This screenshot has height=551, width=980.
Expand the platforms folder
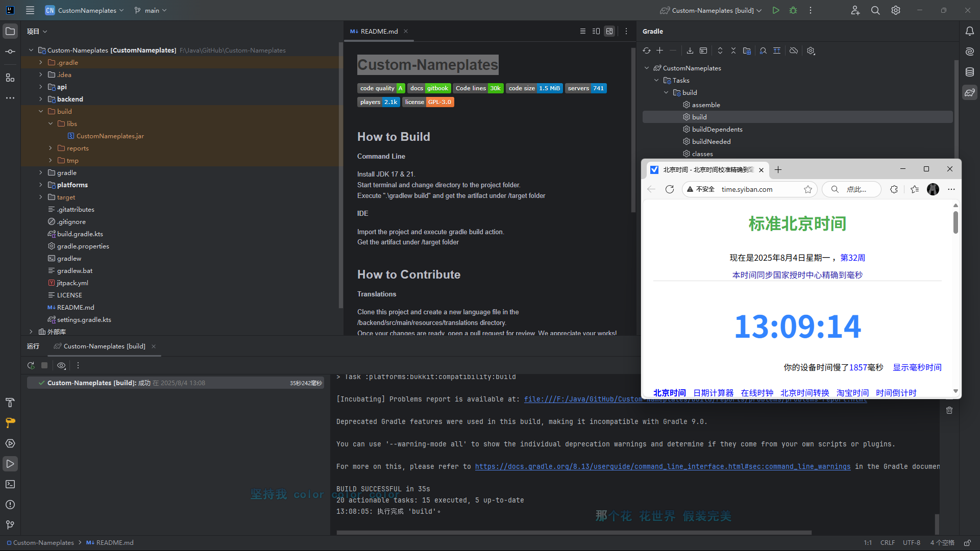pyautogui.click(x=41, y=185)
